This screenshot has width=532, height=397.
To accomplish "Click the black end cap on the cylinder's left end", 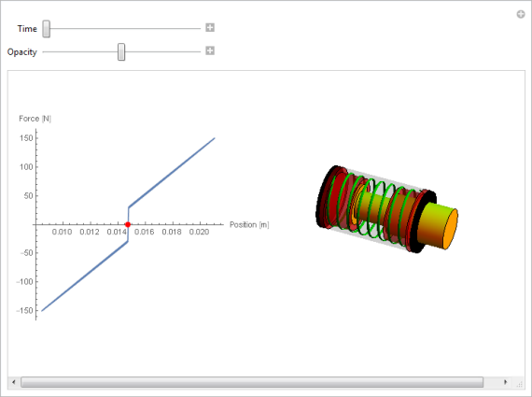I will pos(325,197).
